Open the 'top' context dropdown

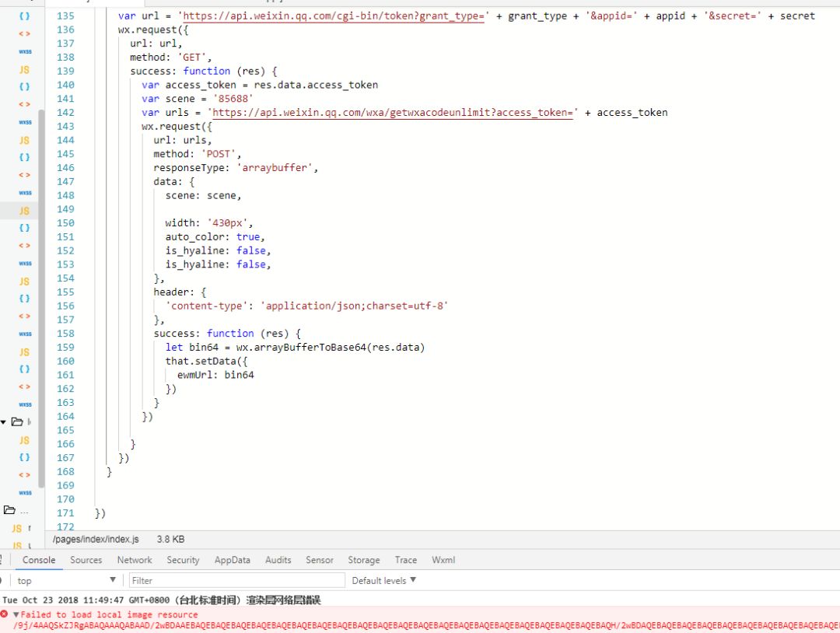pyautogui.click(x=65, y=580)
